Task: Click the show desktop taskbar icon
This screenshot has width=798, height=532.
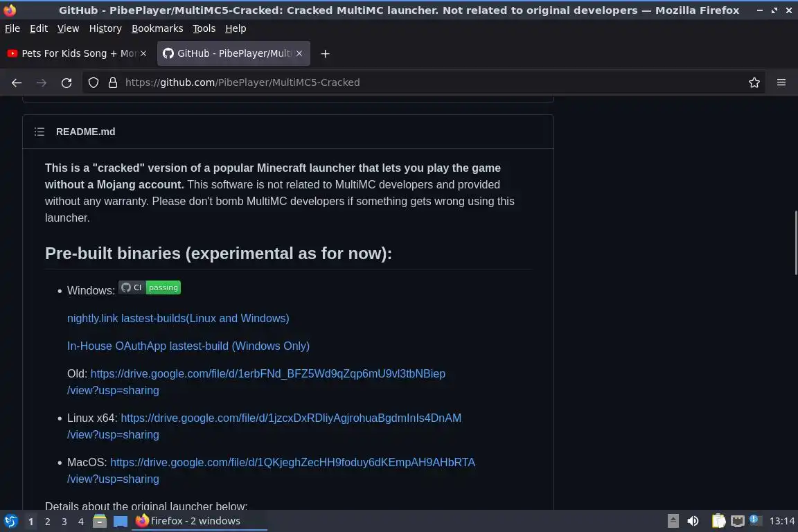Action: (120, 522)
